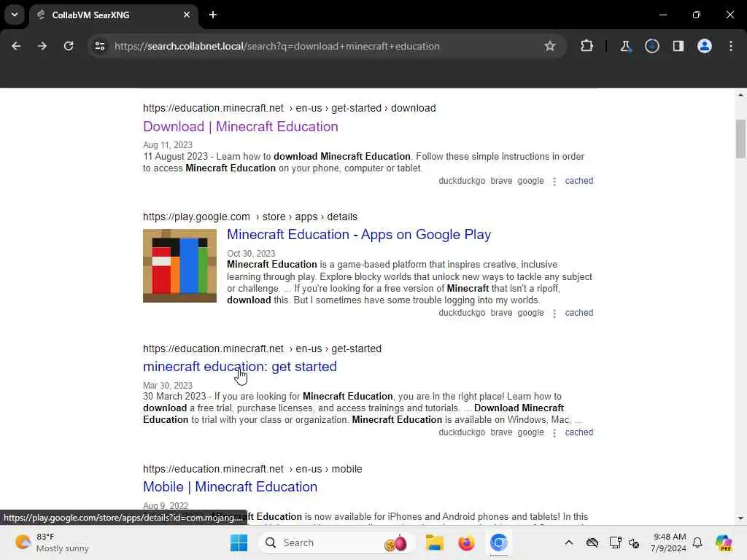
Task: Click the Mar 30, 2023 date text
Action: pos(168,385)
